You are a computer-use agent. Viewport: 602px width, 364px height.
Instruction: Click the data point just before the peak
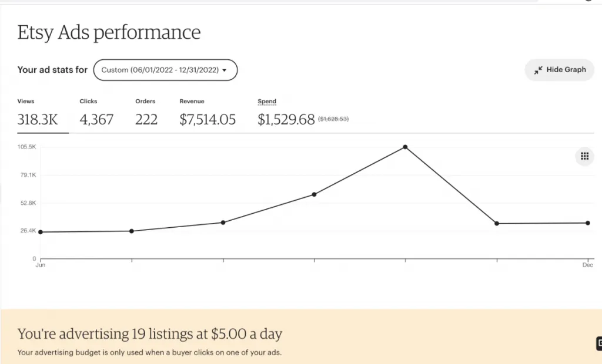point(314,194)
